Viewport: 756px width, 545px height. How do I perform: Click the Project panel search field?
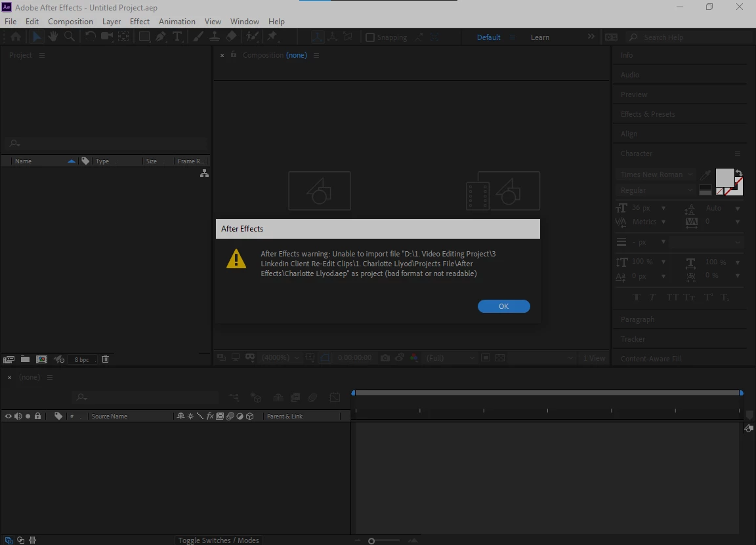[106, 143]
